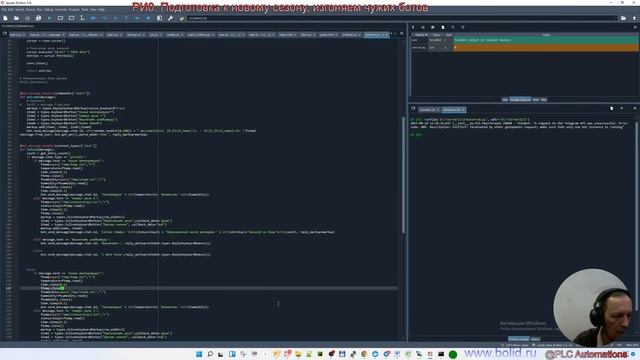Start debugging the file from toolbar
The height and width of the screenshot is (360, 640).
(93, 18)
